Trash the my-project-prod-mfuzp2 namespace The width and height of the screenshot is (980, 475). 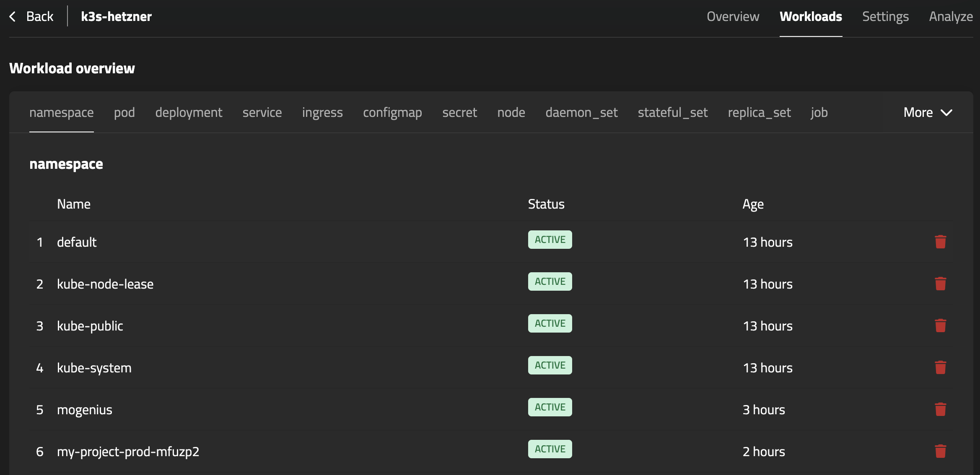[940, 451]
